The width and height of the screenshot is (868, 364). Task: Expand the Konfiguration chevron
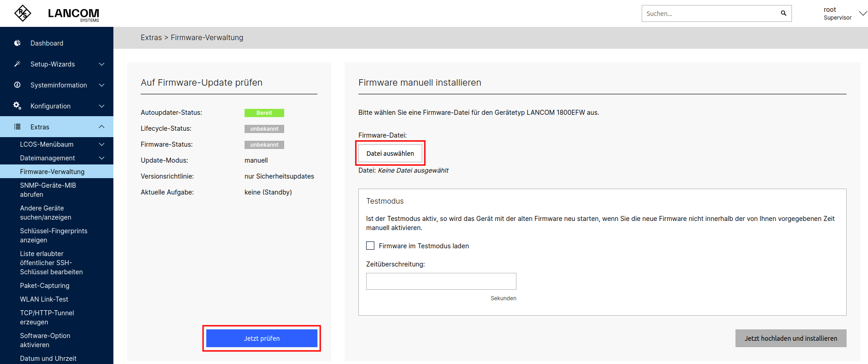(102, 106)
